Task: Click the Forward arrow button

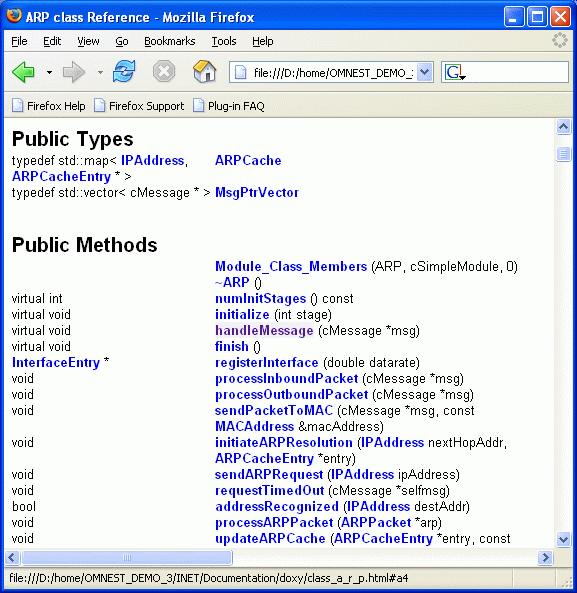Action: click(x=74, y=72)
